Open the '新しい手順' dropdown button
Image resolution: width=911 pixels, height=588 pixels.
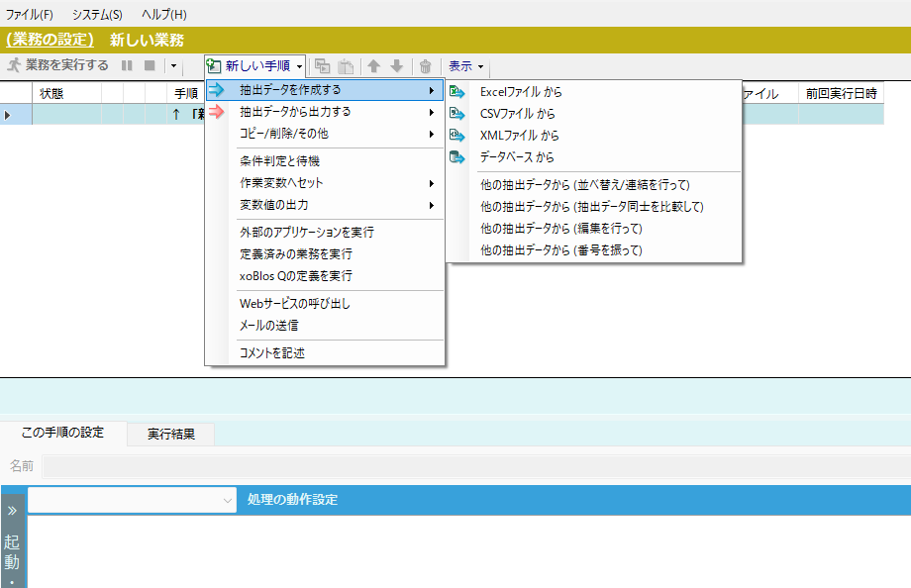pyautogui.click(x=255, y=66)
